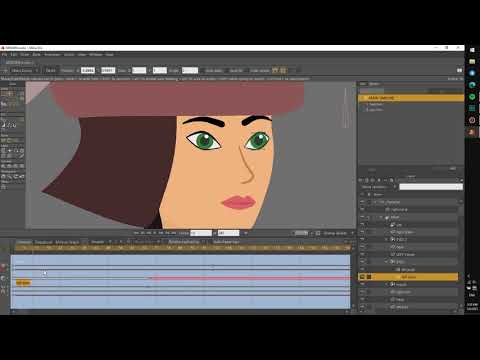Open the Bone menu
This screenshot has height=360, width=480.
tap(37, 54)
